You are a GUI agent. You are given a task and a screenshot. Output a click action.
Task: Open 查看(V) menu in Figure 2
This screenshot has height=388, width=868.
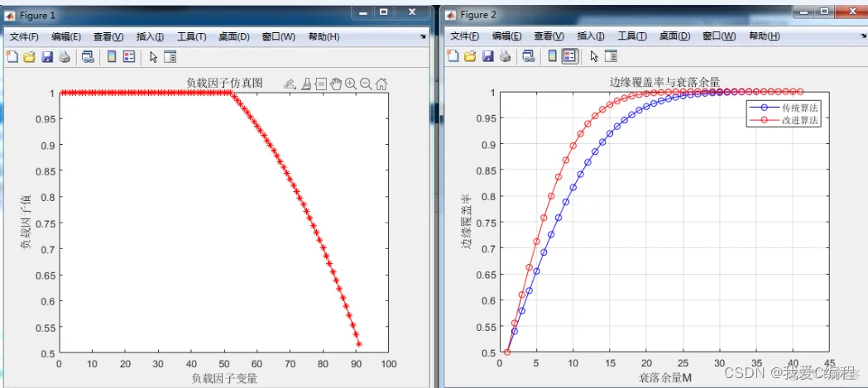click(x=549, y=36)
